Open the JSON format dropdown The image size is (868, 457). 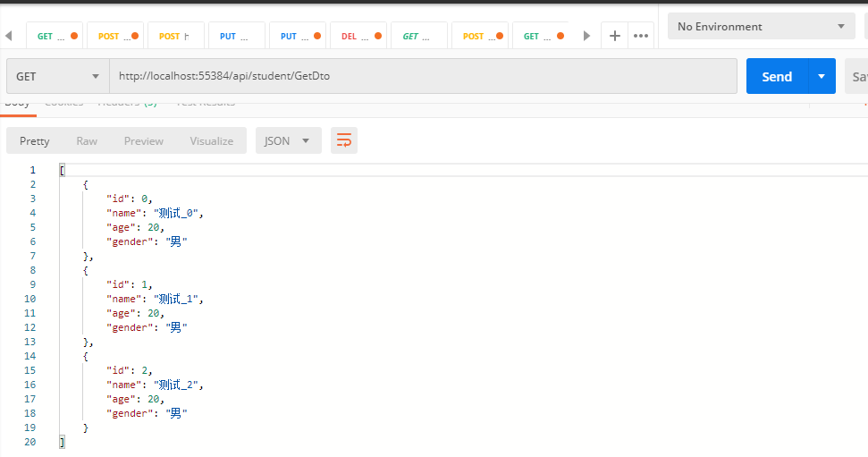point(289,140)
